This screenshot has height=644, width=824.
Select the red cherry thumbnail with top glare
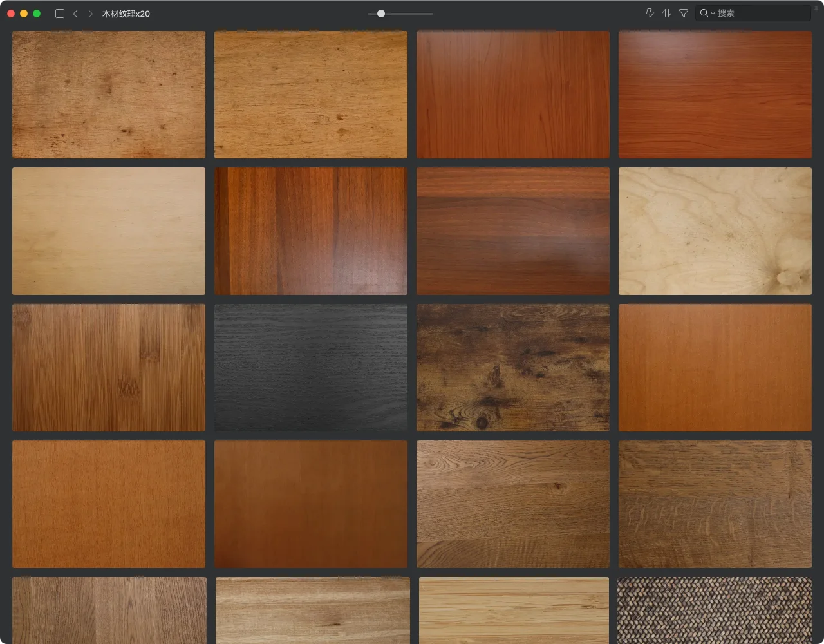tap(715, 95)
